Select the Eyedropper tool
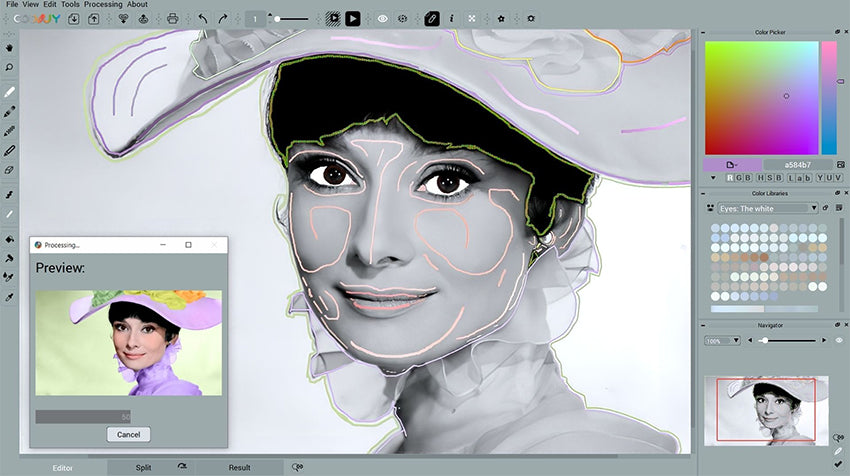Screen dimensions: 850x476 point(10,297)
